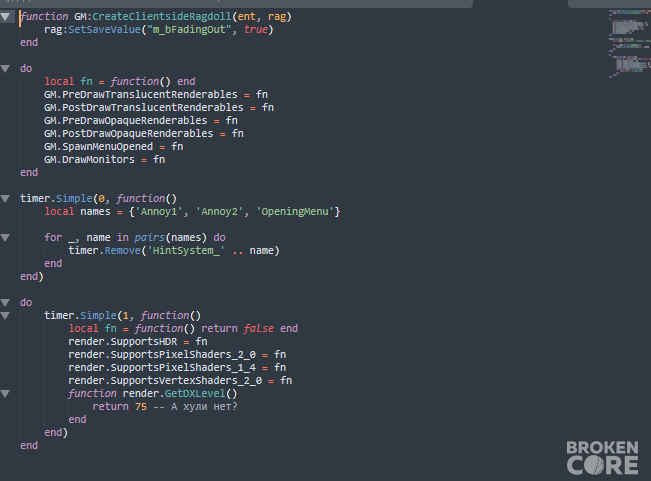Click on 'timer.Remove' call

[104, 251]
